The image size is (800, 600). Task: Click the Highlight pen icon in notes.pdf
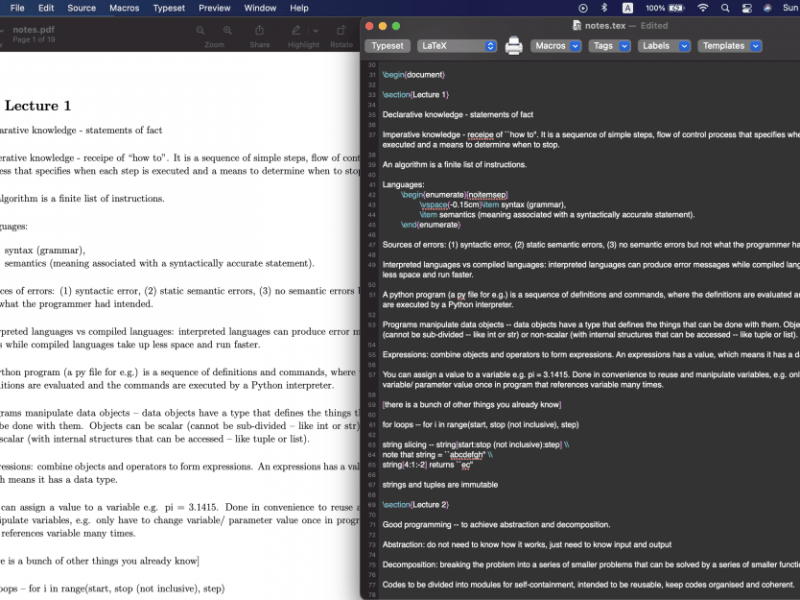click(296, 31)
